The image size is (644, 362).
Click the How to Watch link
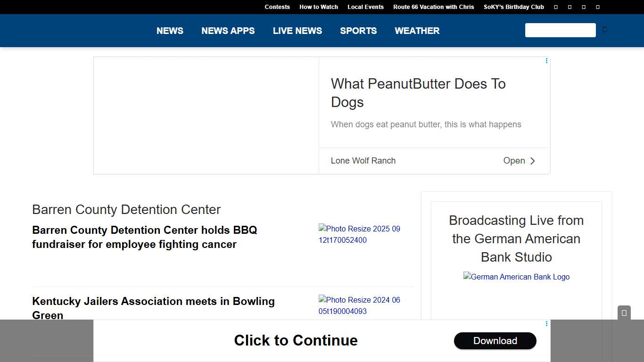point(319,7)
